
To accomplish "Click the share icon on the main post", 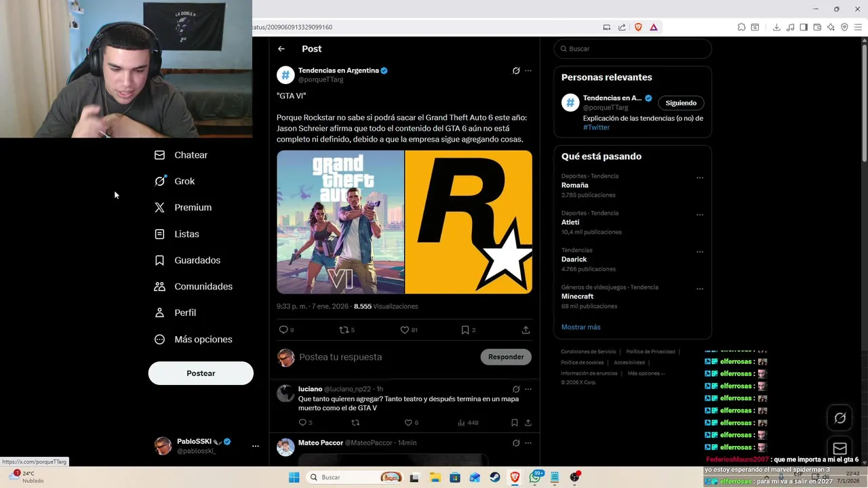I will [526, 330].
